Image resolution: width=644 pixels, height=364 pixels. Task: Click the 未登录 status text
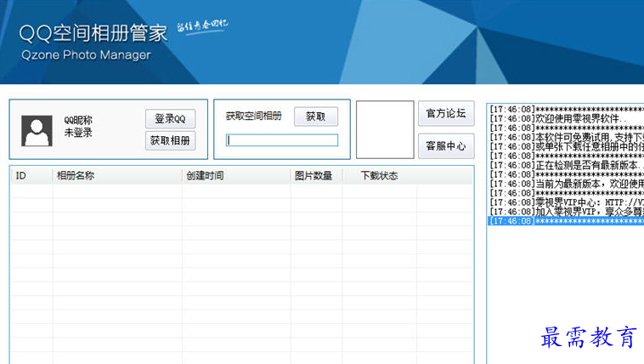(78, 133)
